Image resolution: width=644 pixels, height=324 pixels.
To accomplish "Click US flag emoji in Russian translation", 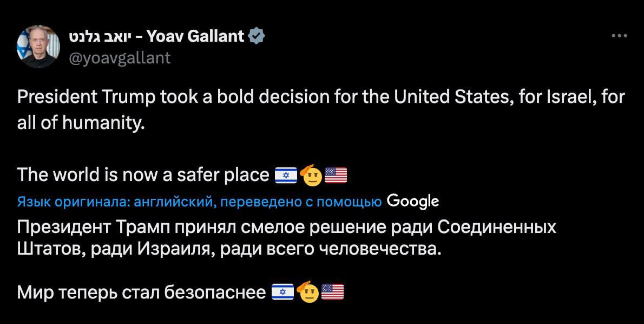I will tap(333, 293).
